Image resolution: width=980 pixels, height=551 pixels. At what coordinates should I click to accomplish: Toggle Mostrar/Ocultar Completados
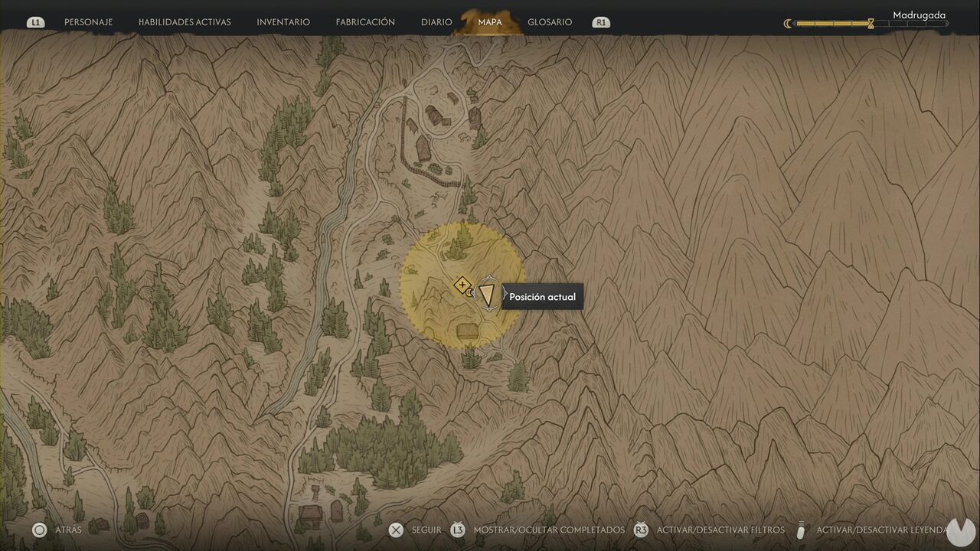[x=549, y=530]
